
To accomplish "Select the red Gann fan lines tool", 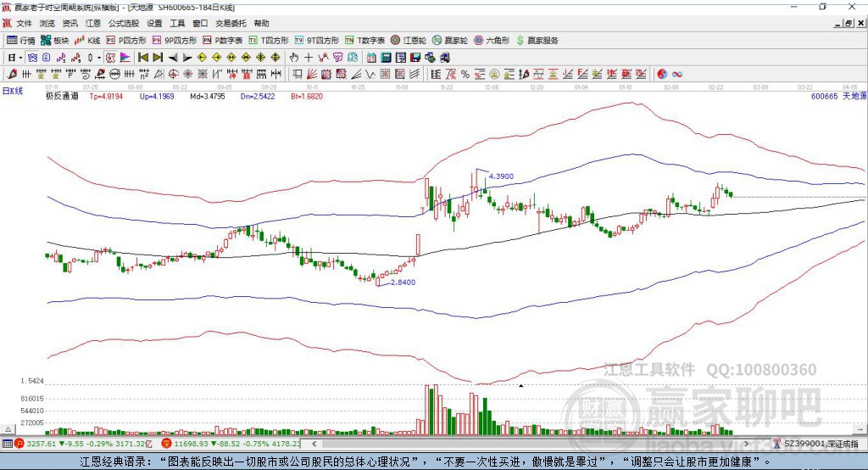I will pos(312,75).
